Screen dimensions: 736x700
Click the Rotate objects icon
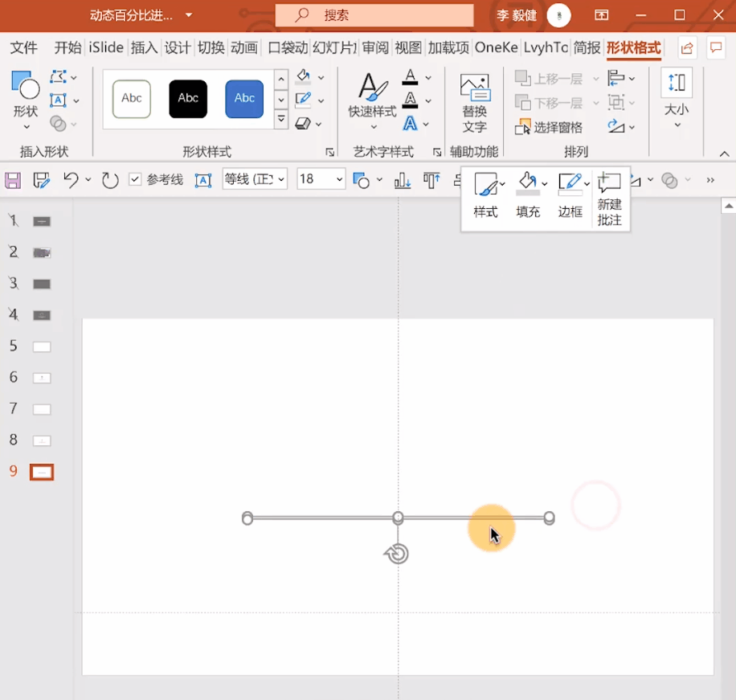click(x=615, y=126)
